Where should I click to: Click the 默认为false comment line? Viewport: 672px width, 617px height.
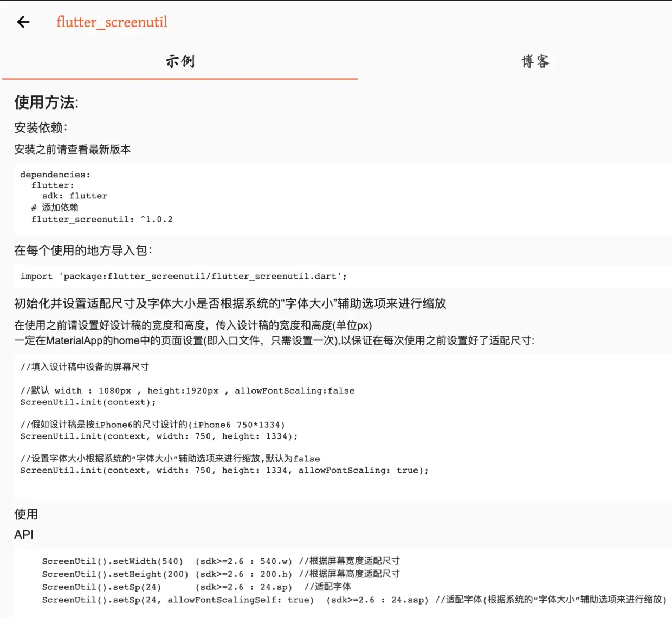click(170, 459)
